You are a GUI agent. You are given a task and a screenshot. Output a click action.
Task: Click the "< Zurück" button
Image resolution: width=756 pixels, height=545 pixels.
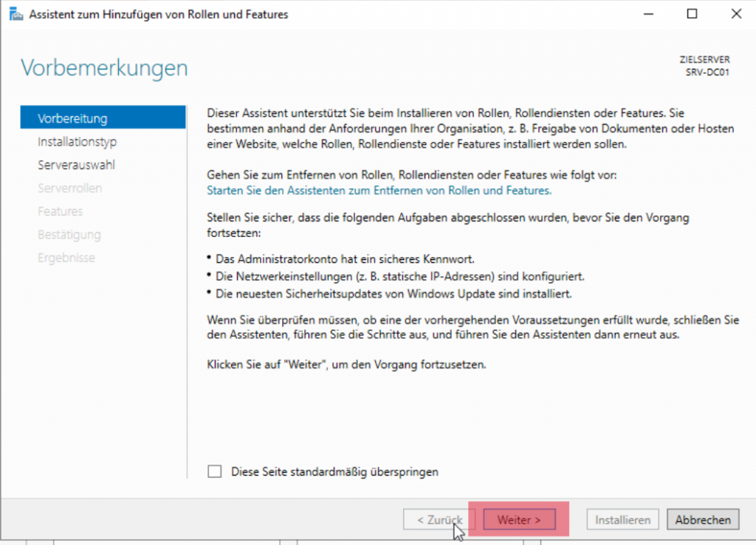pos(439,520)
